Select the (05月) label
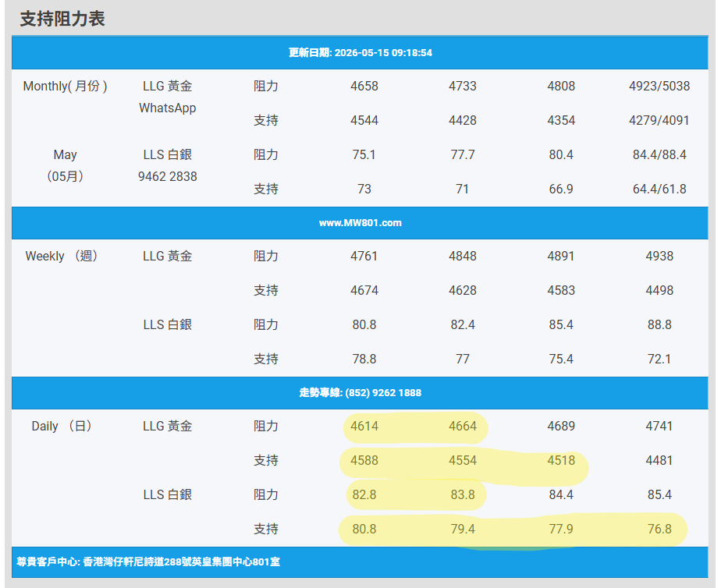Viewport: 721px width, 588px height. pyautogui.click(x=65, y=176)
